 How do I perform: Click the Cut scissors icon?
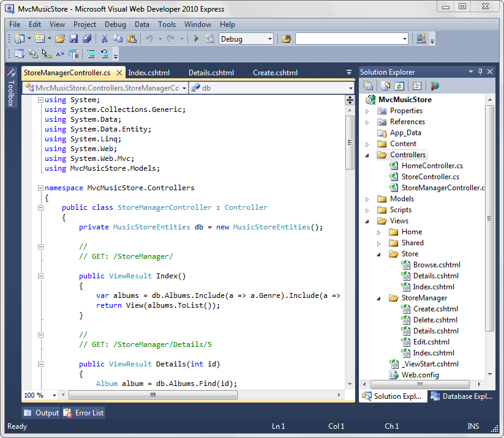(105, 39)
